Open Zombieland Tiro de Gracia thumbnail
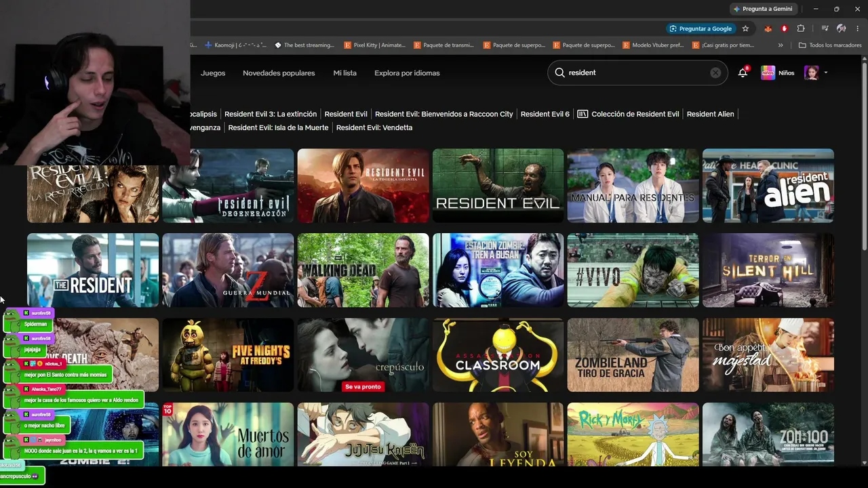 point(633,355)
